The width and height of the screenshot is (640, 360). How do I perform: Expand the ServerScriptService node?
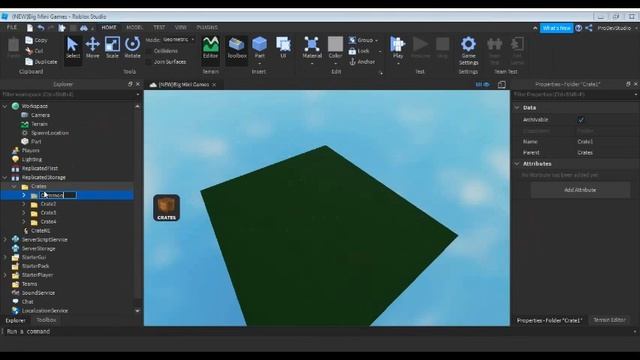[5, 240]
